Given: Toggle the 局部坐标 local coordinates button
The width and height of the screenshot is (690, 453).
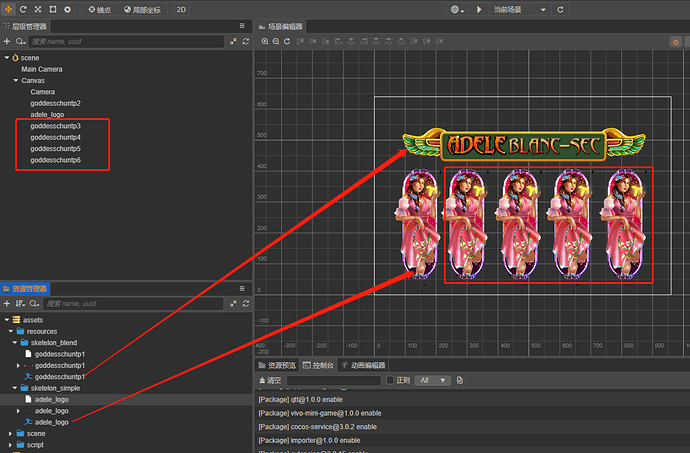Looking at the screenshot, I should tap(142, 10).
